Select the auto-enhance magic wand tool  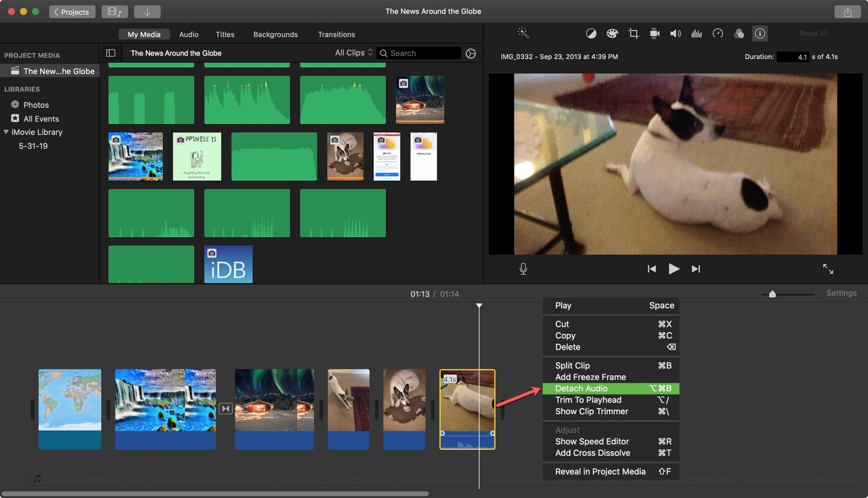(523, 33)
